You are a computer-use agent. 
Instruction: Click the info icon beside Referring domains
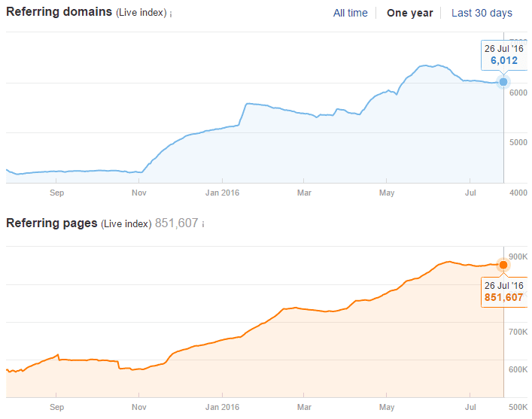(x=172, y=14)
